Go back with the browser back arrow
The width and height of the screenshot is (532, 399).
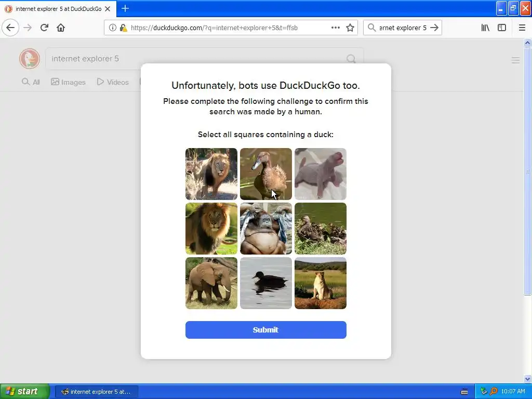pyautogui.click(x=10, y=28)
